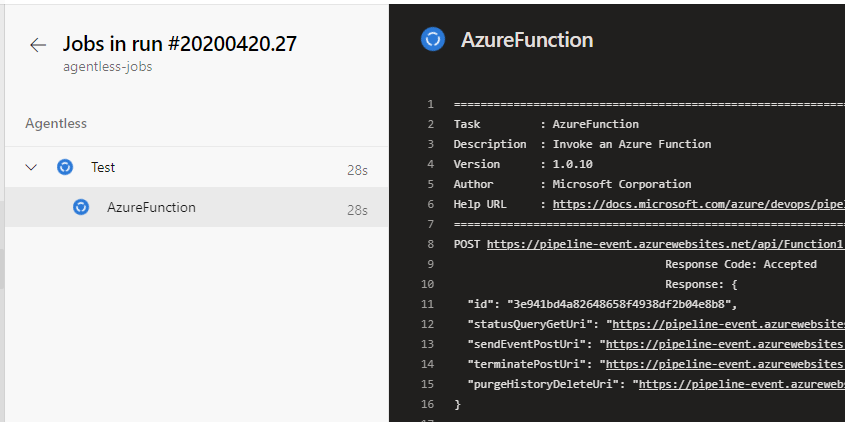
Task: Click the id value 3e941bd4a82648658f4938df2b04e8b8
Action: [619, 304]
